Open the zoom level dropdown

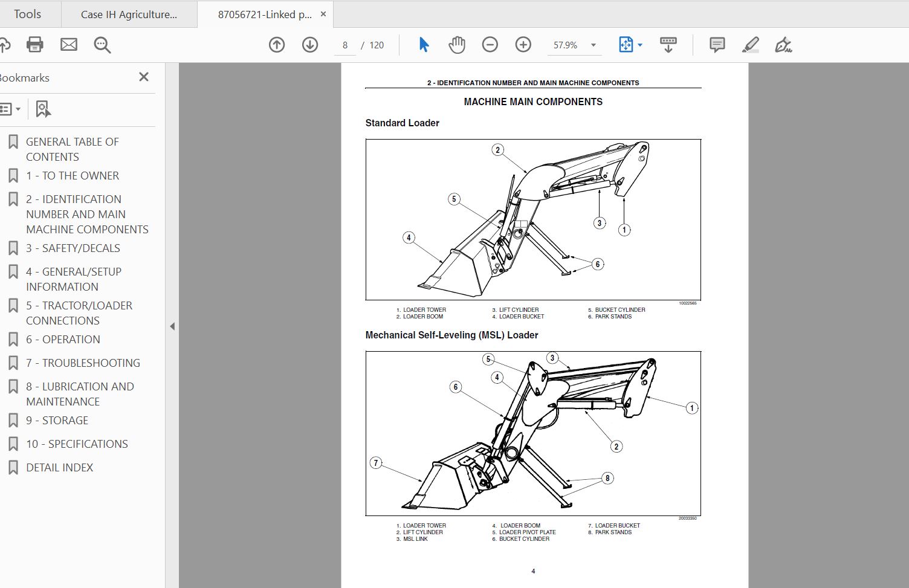point(594,45)
